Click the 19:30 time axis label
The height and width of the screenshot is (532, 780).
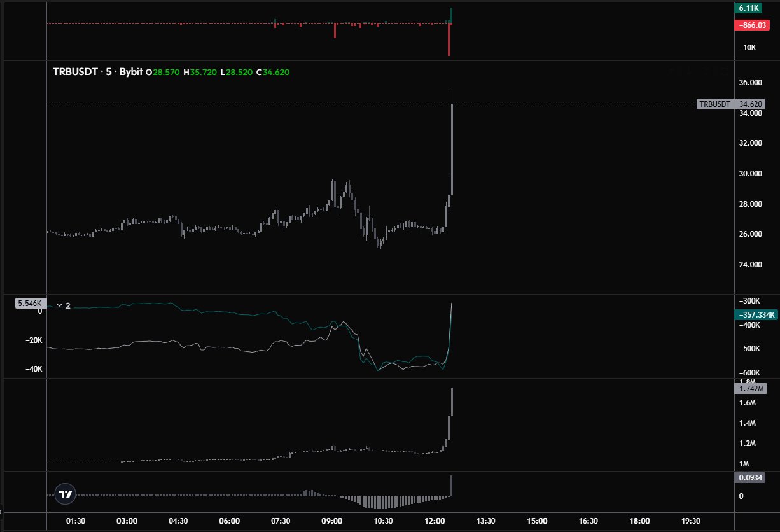tap(690, 521)
